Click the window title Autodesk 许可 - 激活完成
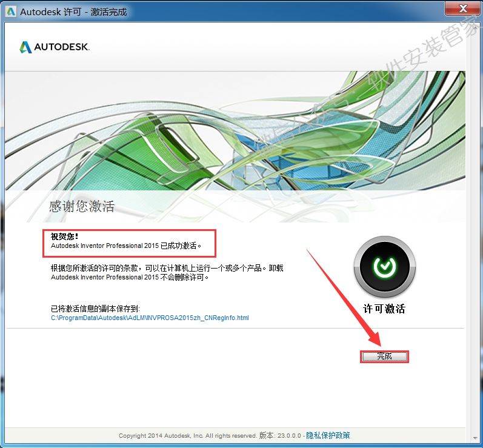This screenshot has height=448, width=483. (73, 12)
